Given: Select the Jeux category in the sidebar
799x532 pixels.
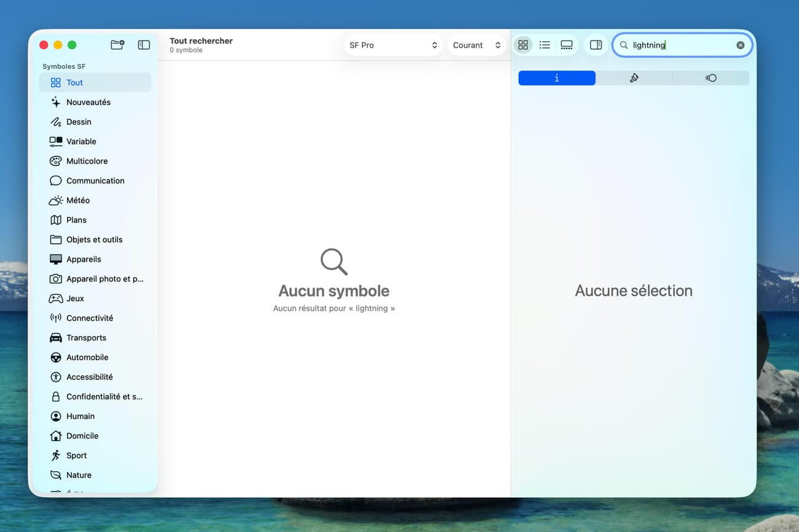Looking at the screenshot, I should (x=73, y=298).
